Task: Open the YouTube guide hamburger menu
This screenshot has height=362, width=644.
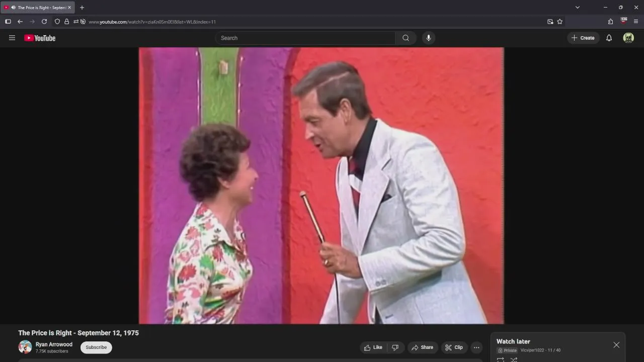Action: pyautogui.click(x=12, y=38)
